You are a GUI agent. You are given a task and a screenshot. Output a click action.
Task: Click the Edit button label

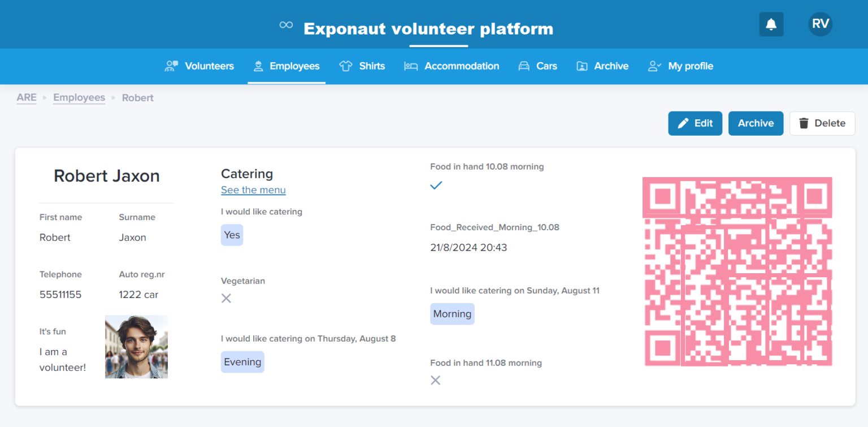(704, 123)
